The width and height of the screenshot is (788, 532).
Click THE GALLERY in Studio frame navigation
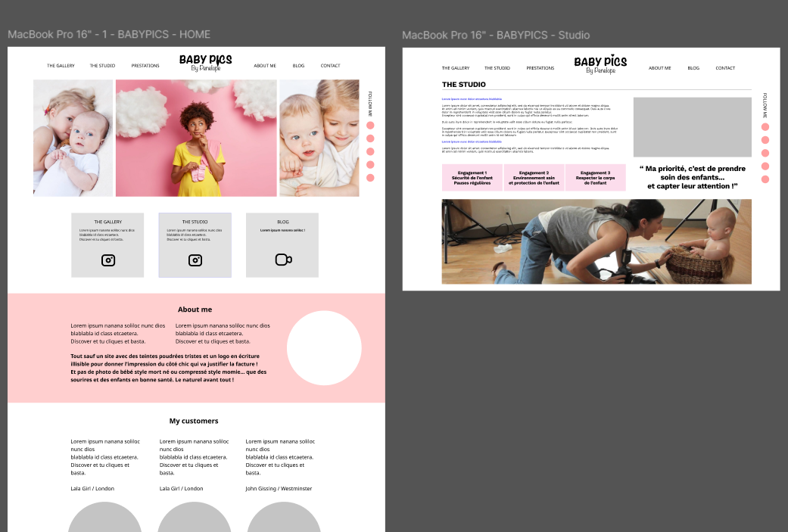(456, 68)
